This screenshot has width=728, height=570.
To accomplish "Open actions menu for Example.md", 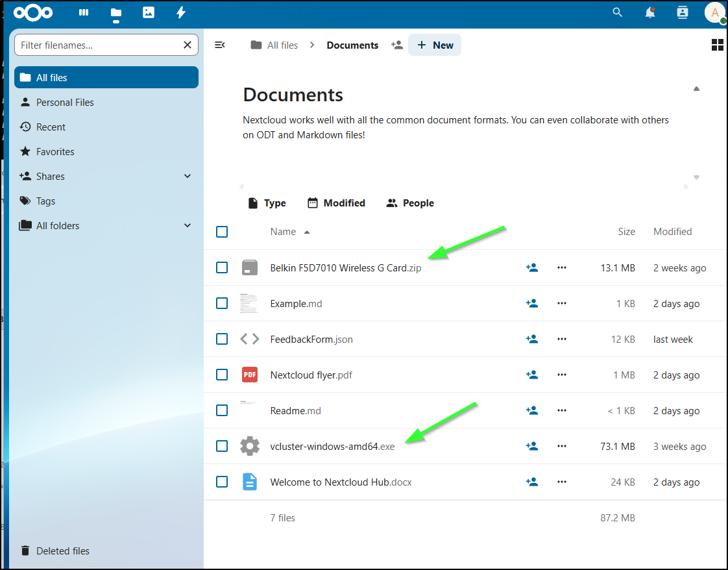I will [x=562, y=303].
